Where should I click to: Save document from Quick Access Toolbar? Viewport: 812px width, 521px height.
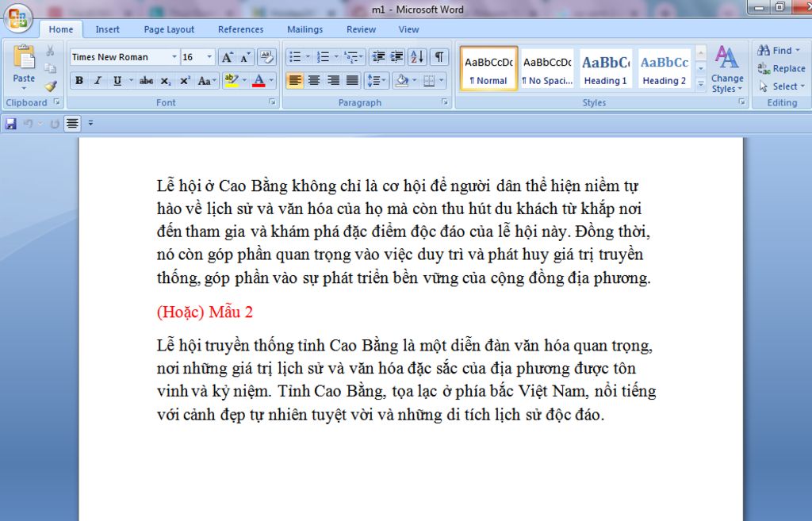10,123
